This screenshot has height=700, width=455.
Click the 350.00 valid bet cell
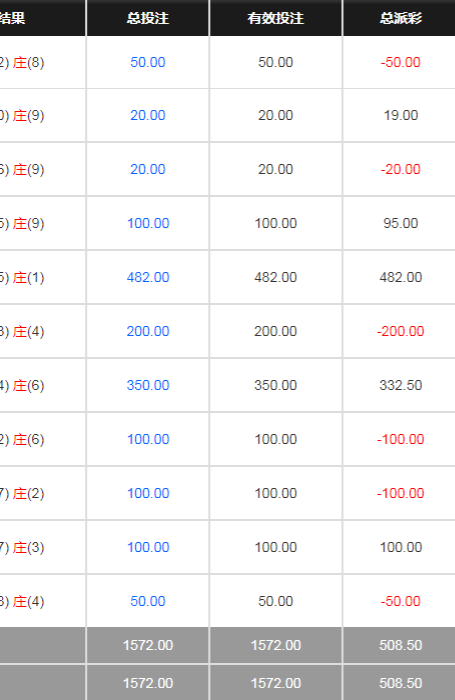[276, 385]
